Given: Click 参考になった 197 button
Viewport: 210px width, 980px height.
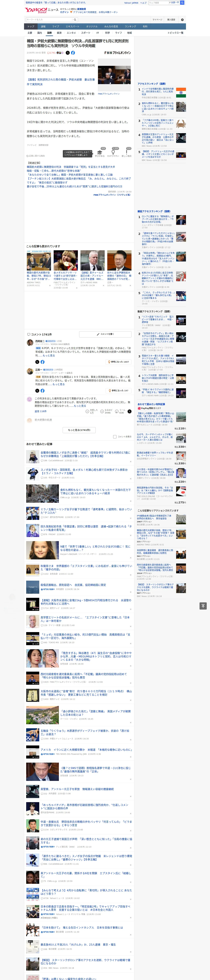Looking at the screenshot, I should tap(119, 391).
